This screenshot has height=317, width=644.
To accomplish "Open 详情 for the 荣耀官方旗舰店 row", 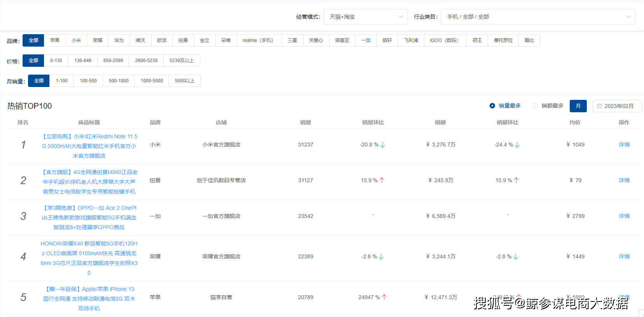I will click(624, 256).
